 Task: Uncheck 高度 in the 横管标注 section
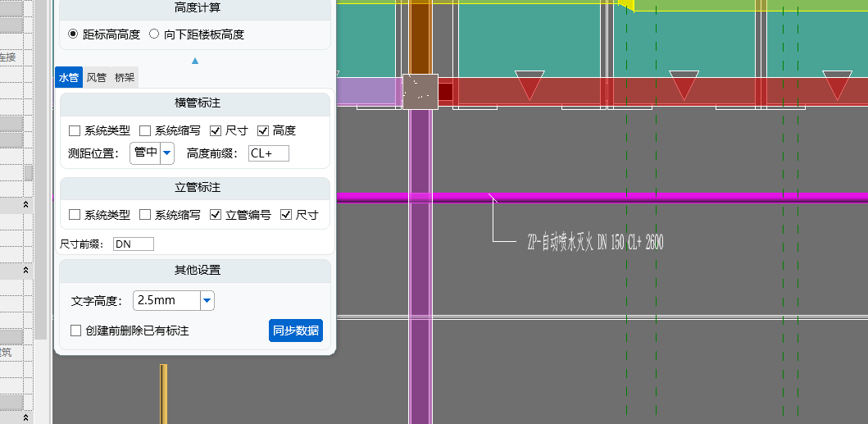tap(263, 130)
